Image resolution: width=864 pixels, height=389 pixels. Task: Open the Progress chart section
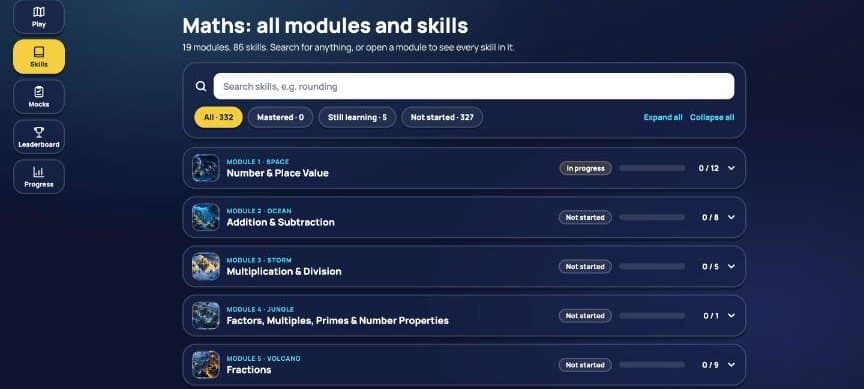tap(39, 177)
